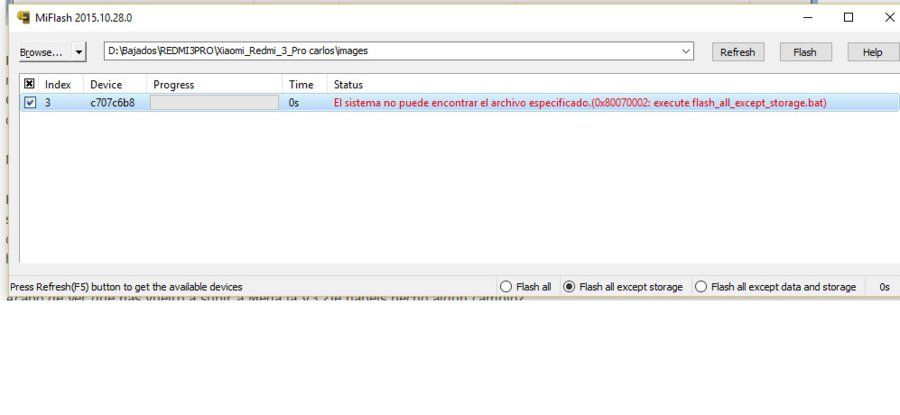900x415 pixels.
Task: Click the MiFlash app icon in title bar
Action: pyautogui.click(x=24, y=18)
